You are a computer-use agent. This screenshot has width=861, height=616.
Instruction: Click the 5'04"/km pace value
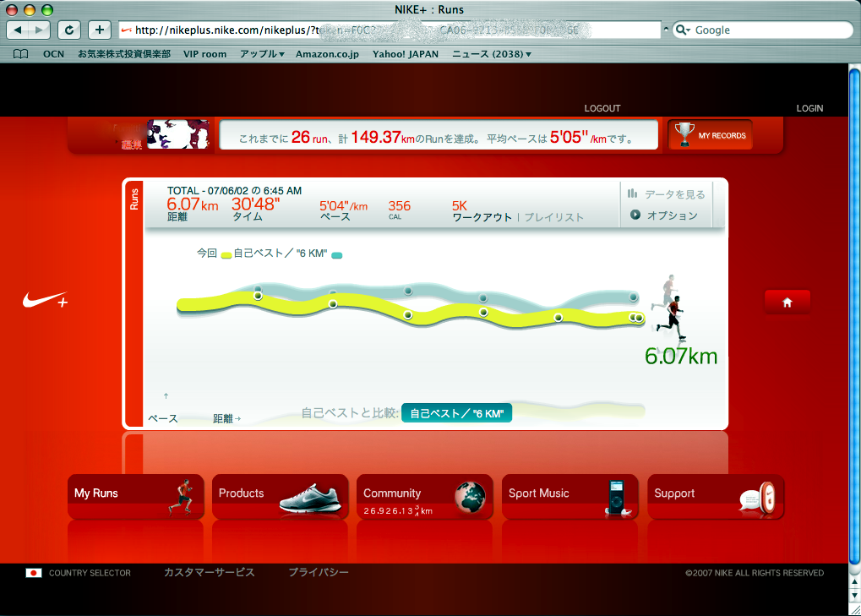[343, 206]
